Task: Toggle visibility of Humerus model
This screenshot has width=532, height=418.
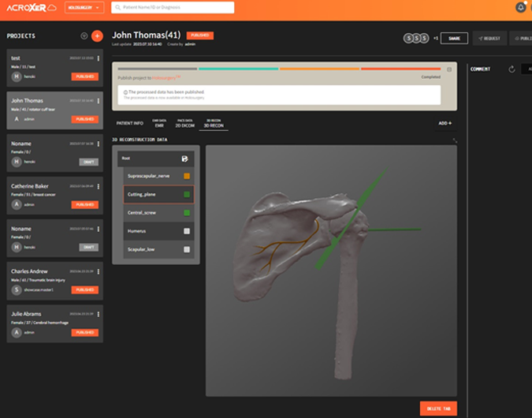Action: pyautogui.click(x=186, y=231)
